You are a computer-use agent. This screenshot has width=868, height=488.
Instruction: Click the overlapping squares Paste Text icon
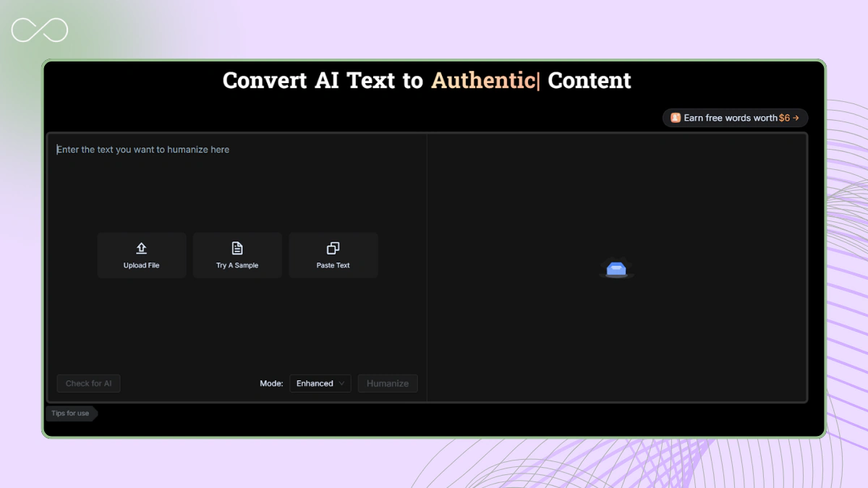point(333,248)
